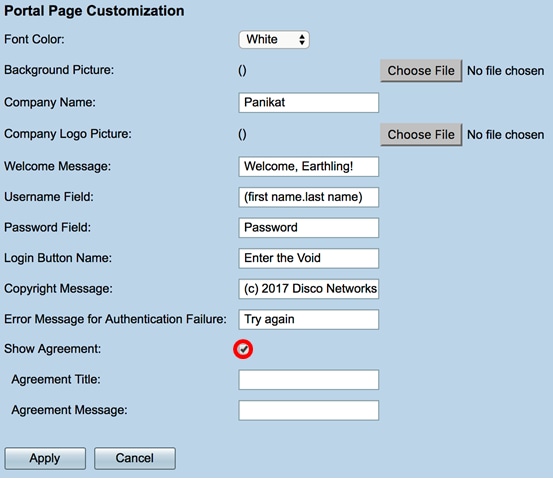Screen dimensions: 553x479
Task: Click the Welcome Message input field
Action: pos(309,166)
